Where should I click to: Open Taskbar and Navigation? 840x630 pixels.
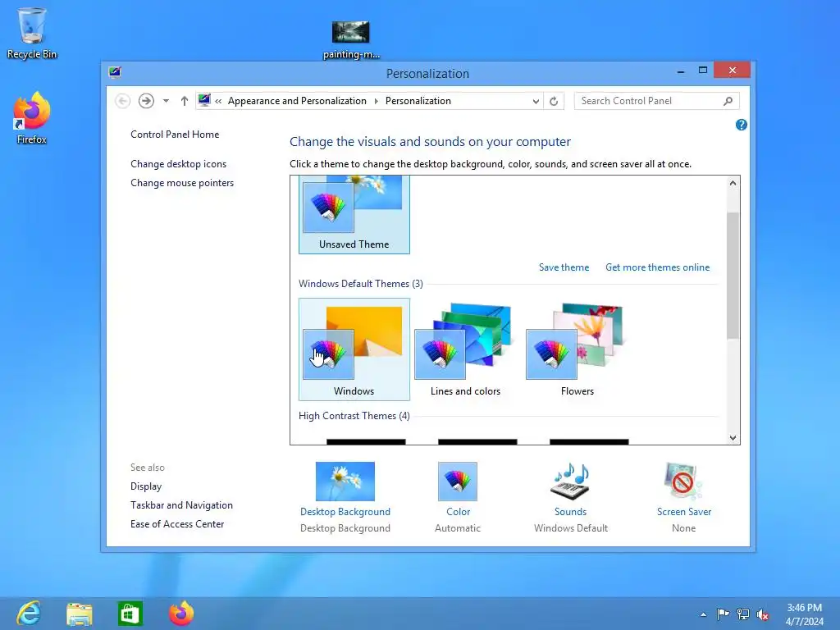pyautogui.click(x=181, y=505)
